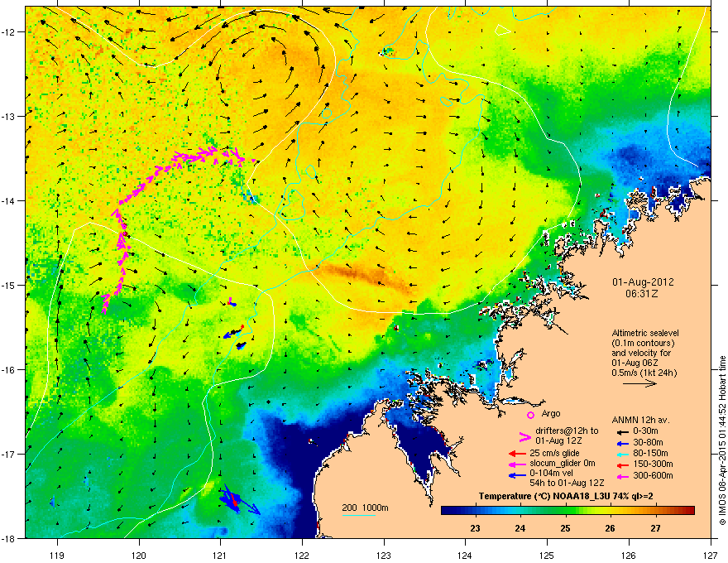
Task: Click the Argo legend label
Action: tap(551, 413)
